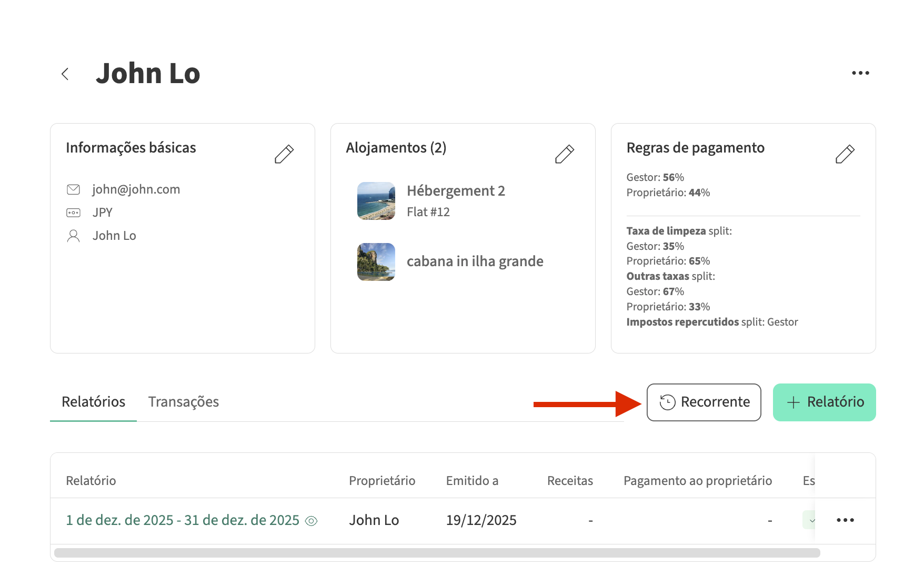Open Hébergement 2 thumbnail image
This screenshot has width=924, height=586.
[376, 201]
